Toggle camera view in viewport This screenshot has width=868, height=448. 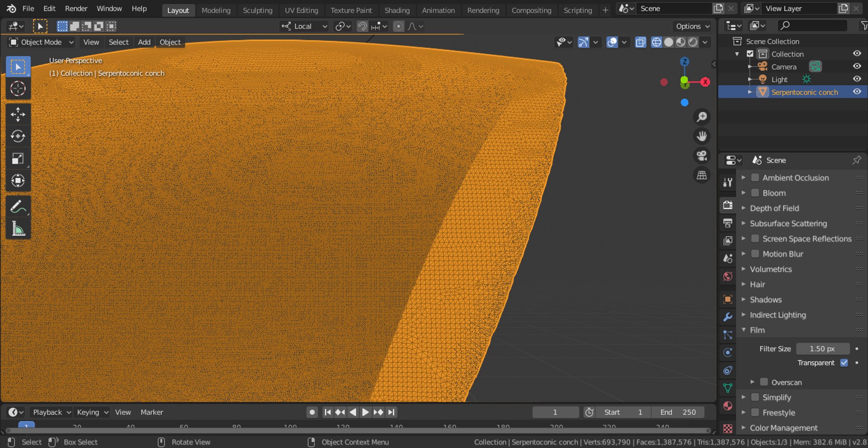click(702, 156)
